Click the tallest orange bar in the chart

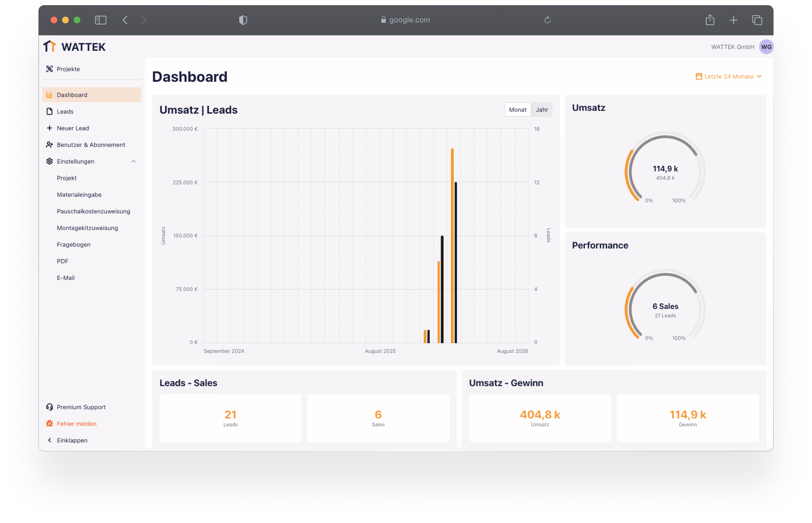point(452,246)
